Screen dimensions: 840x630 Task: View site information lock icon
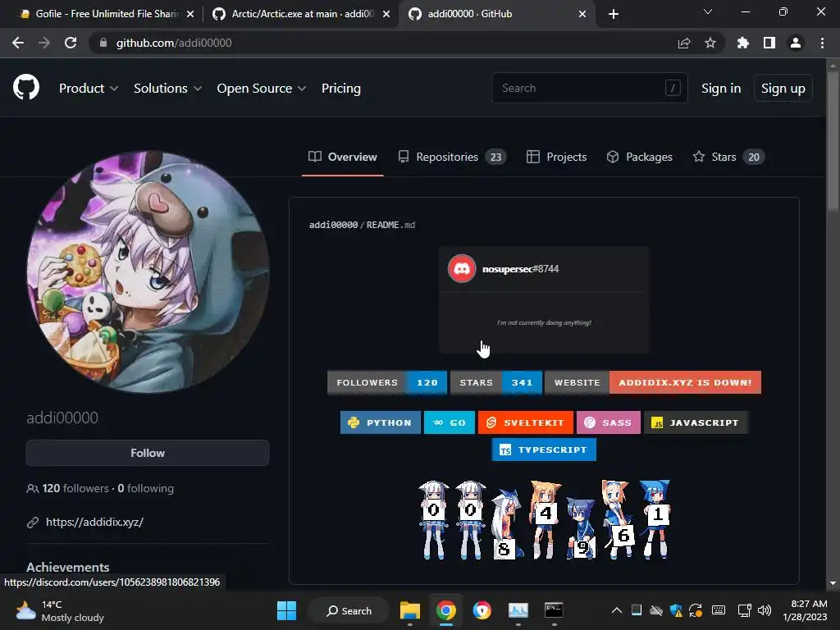pyautogui.click(x=103, y=43)
